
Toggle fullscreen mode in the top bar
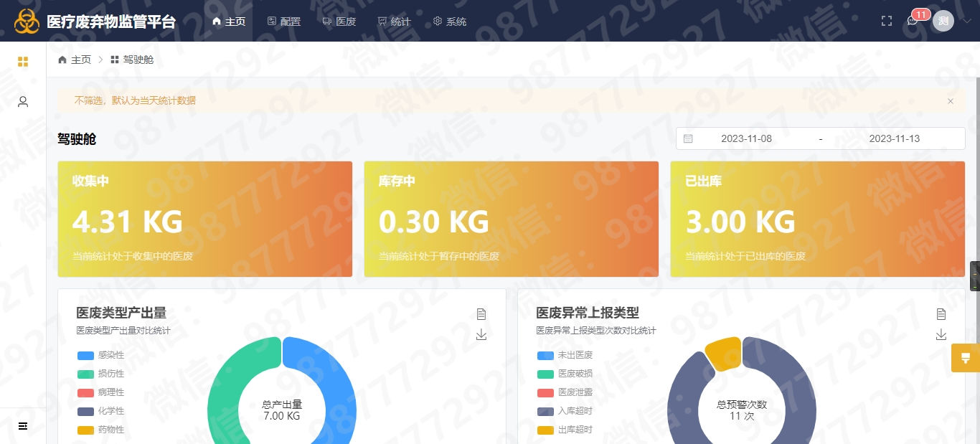coord(887,20)
